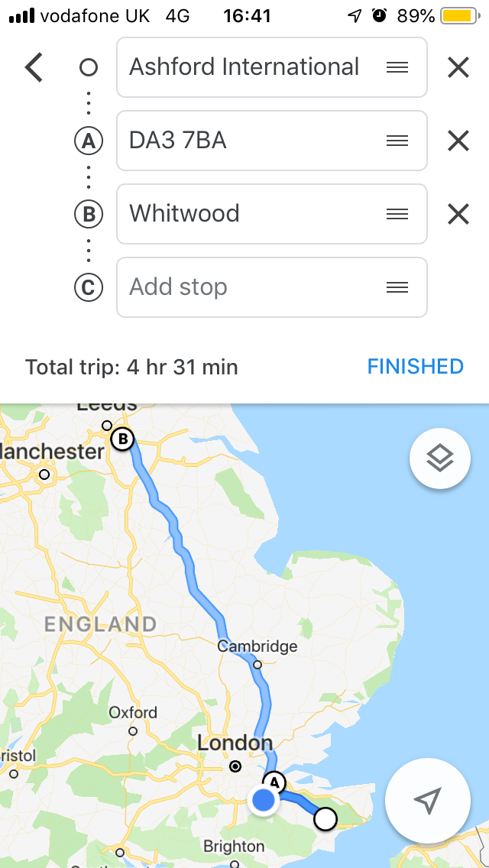The image size is (489, 868).
Task: Select waypoint marker B near Leeds
Action: click(122, 440)
